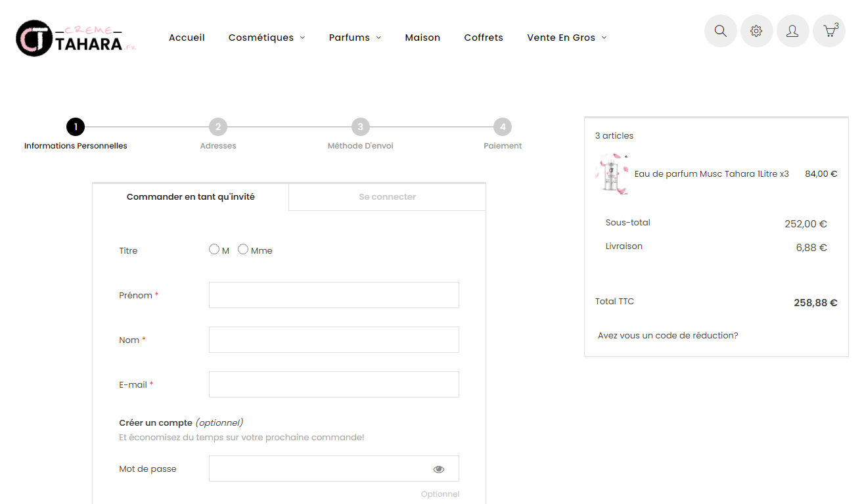Expand the Cosmétiques menu dropdown

[x=267, y=37]
